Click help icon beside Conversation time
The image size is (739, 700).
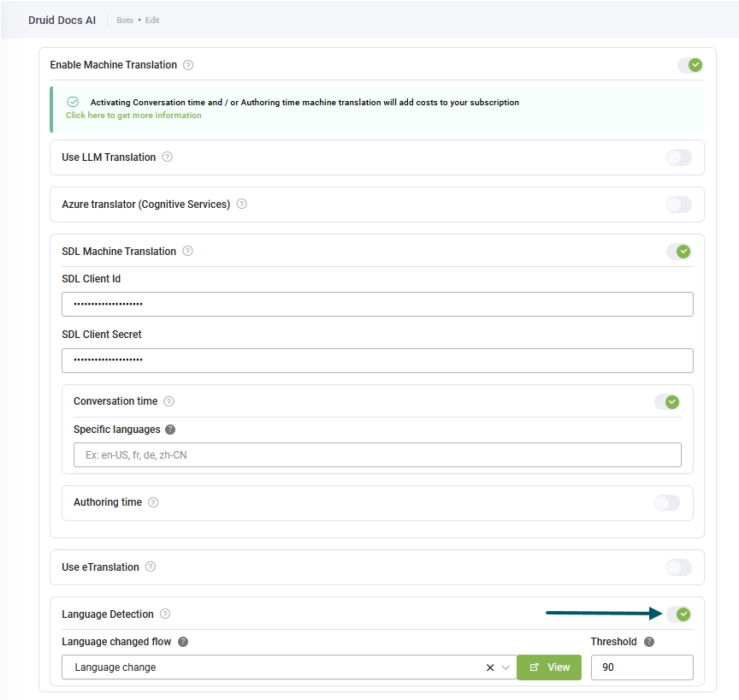[x=168, y=401]
